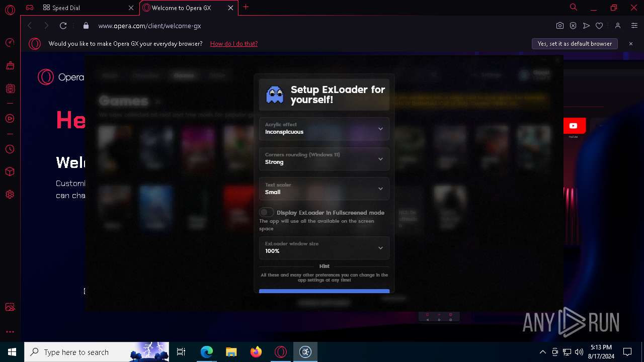Image resolution: width=644 pixels, height=362 pixels.
Task: Search tabs with magnifier icon
Action: click(574, 7)
